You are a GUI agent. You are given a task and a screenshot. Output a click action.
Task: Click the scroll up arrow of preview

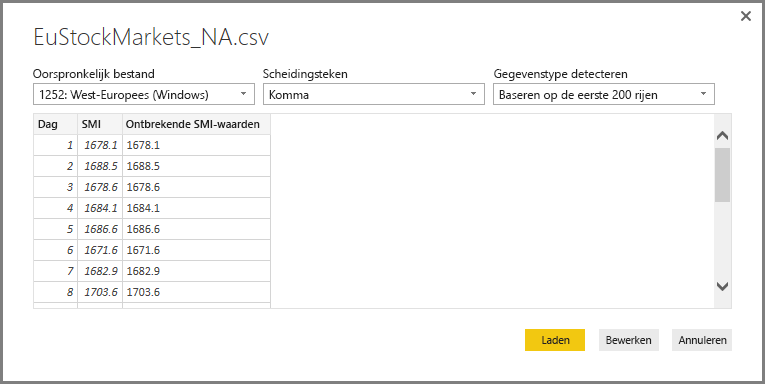click(723, 136)
